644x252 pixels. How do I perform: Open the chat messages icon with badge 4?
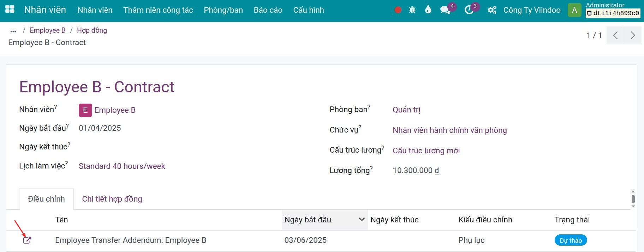446,10
